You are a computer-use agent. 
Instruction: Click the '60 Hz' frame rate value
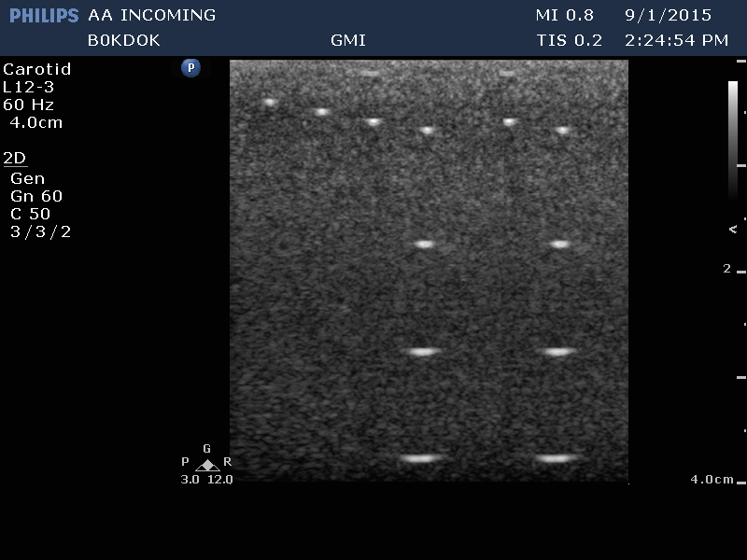coord(29,105)
